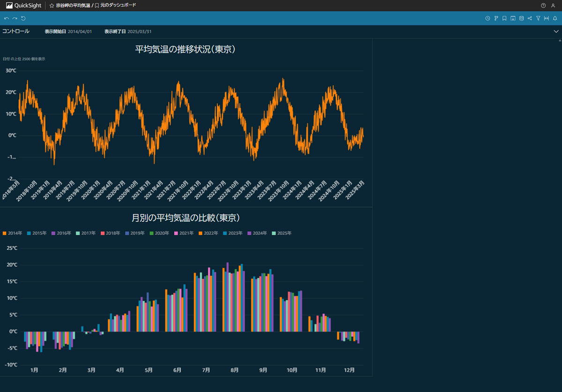562x392 pixels.
Task: Click the 2023年 legend color swatch
Action: click(225, 233)
